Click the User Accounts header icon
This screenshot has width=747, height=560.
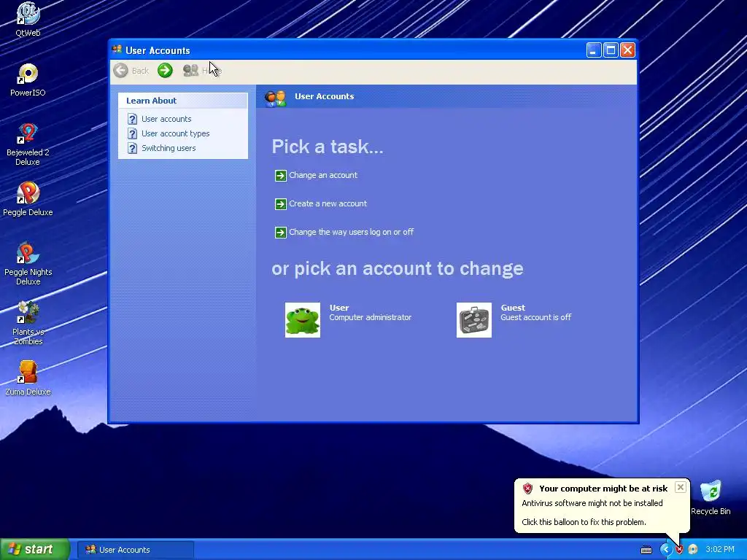click(x=275, y=97)
